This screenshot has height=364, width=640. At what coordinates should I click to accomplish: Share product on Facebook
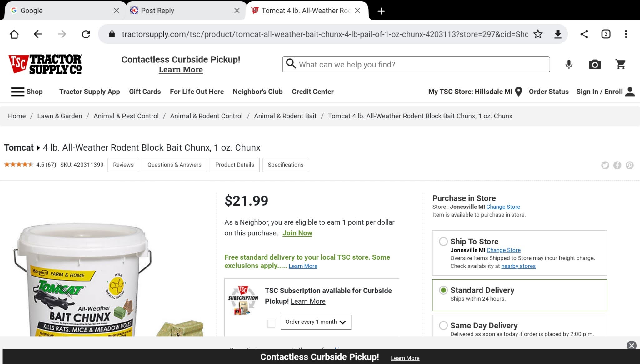(617, 165)
